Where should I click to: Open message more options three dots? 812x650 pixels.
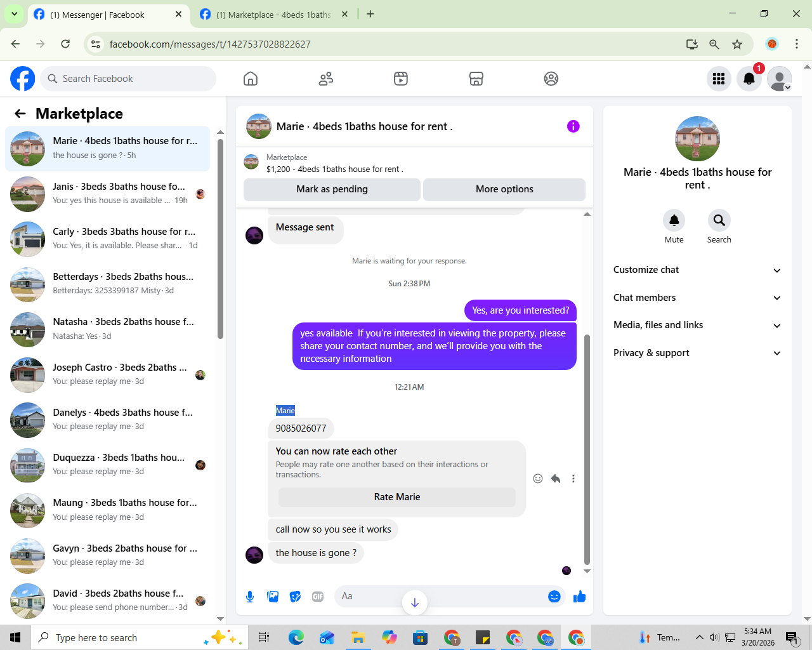[x=573, y=479]
